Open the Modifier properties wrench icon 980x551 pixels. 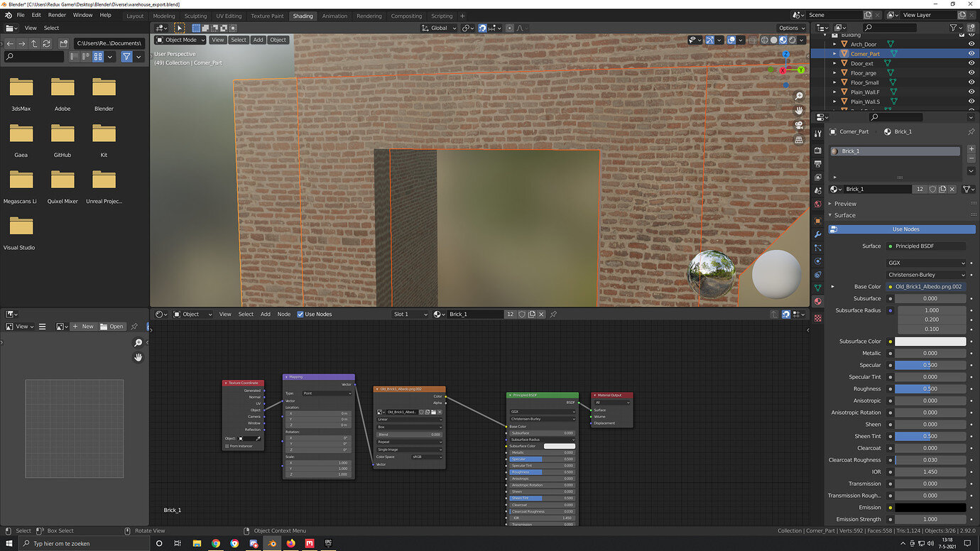[x=818, y=234]
